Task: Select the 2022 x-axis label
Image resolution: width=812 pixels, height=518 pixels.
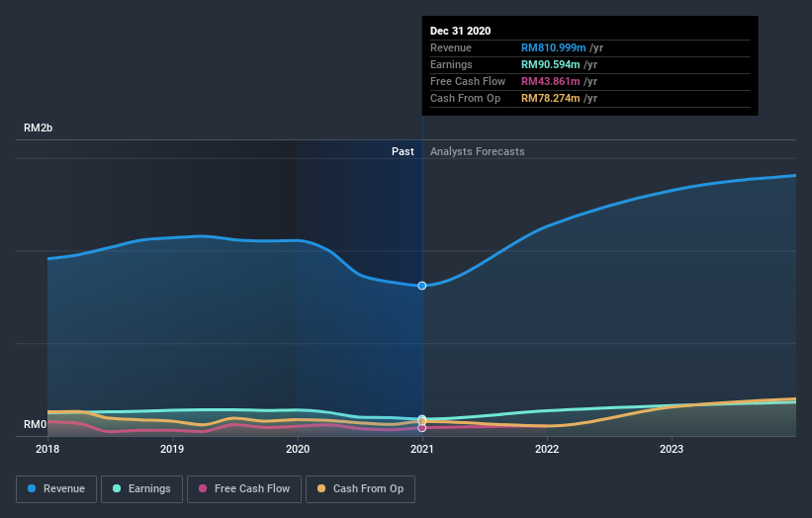Action: [547, 449]
